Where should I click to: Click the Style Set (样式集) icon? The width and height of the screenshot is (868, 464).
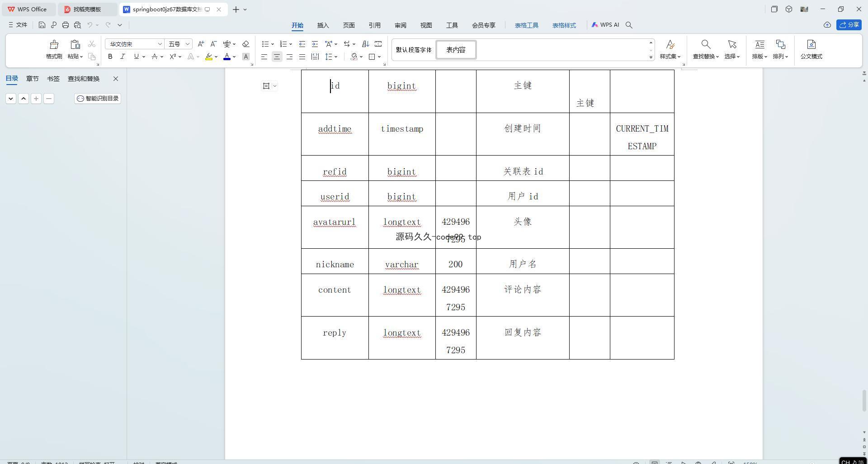[x=670, y=44]
